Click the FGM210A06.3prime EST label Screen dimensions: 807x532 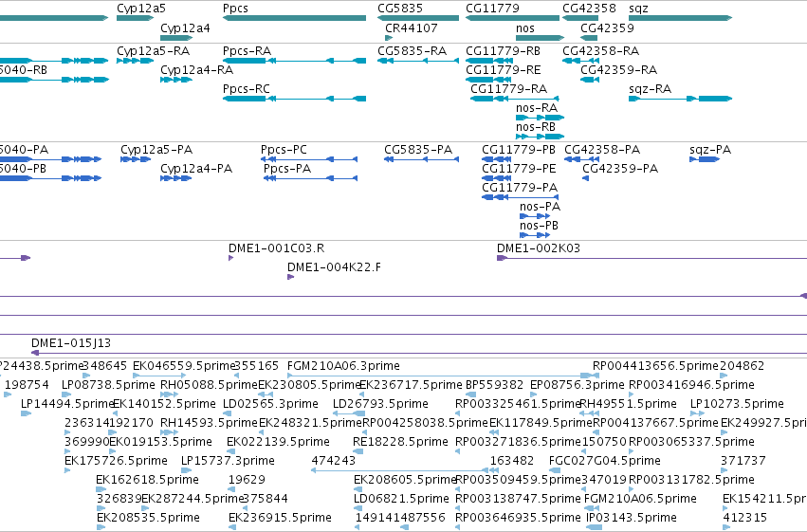coord(343,366)
